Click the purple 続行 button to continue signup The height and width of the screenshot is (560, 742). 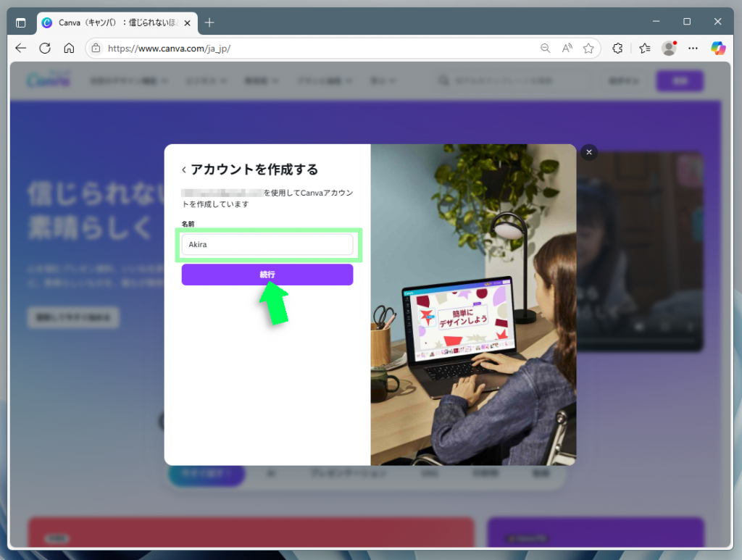pos(267,275)
